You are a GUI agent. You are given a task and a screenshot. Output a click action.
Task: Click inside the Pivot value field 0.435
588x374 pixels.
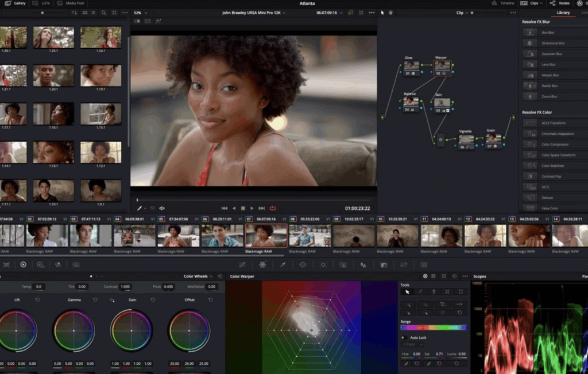tap(168, 287)
